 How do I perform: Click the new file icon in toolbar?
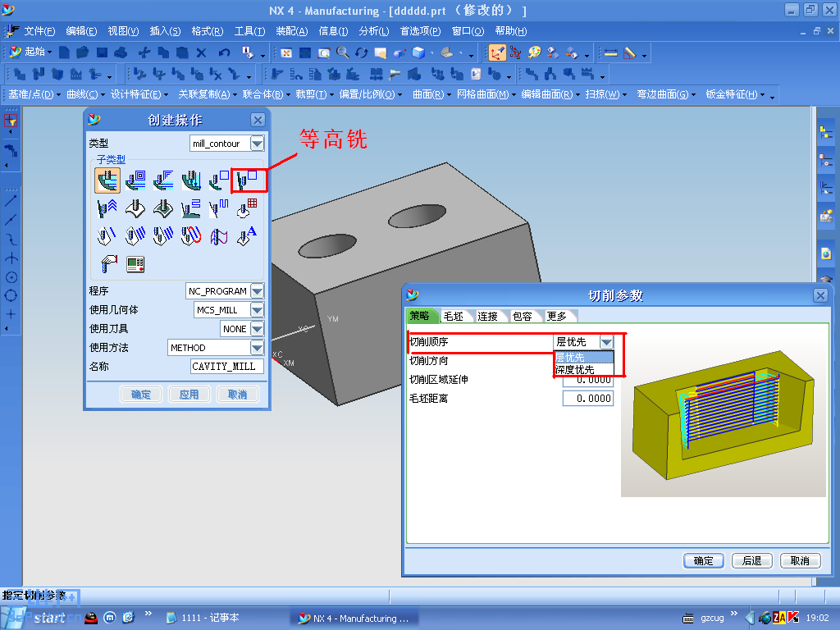[64, 52]
